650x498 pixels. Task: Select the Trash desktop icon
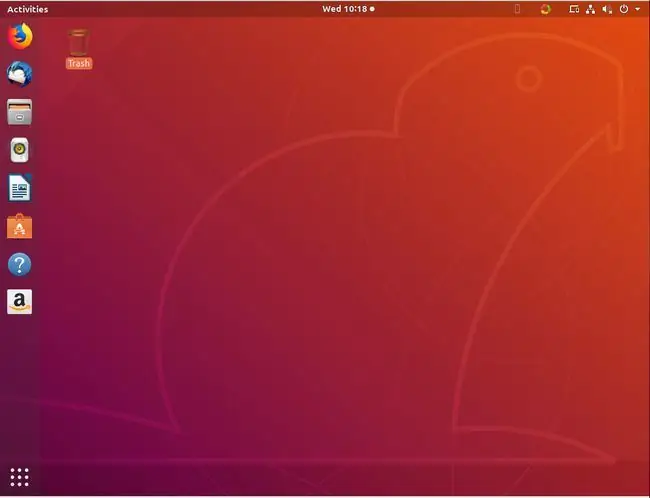(79, 49)
